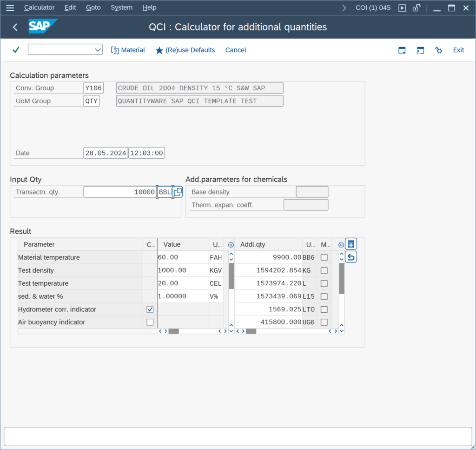Uncheck Hydrometer corr. indicator checkbox
Screen dimensions: 476x450
tap(150, 309)
